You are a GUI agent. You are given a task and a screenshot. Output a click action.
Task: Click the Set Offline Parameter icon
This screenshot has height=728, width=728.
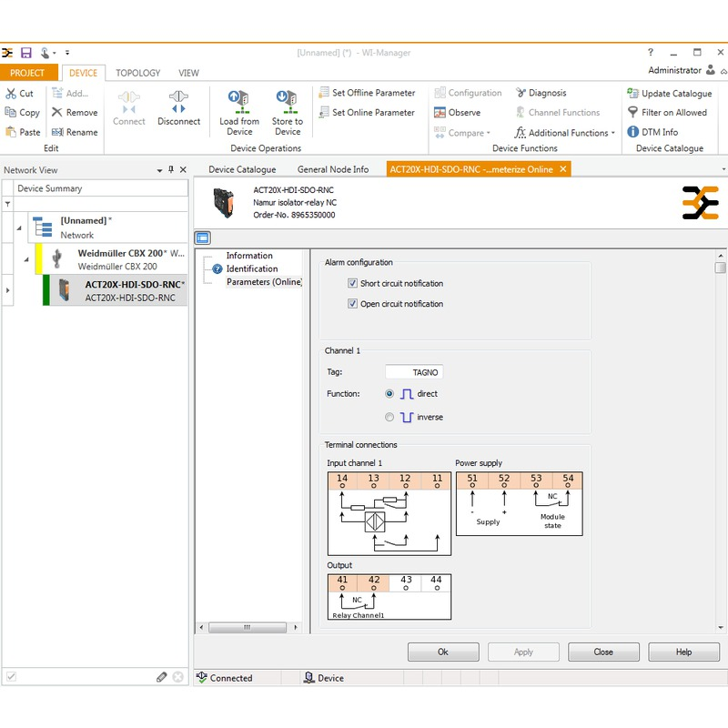(x=324, y=93)
